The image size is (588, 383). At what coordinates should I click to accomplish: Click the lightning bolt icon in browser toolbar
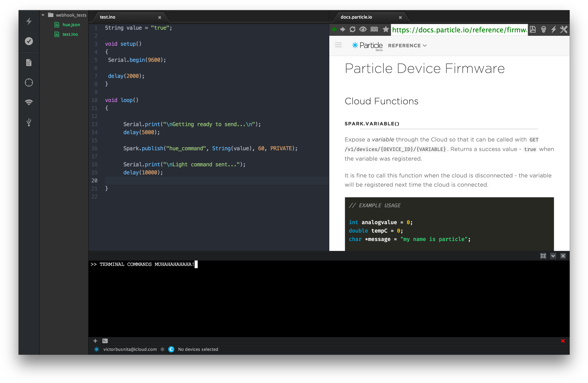click(x=554, y=29)
